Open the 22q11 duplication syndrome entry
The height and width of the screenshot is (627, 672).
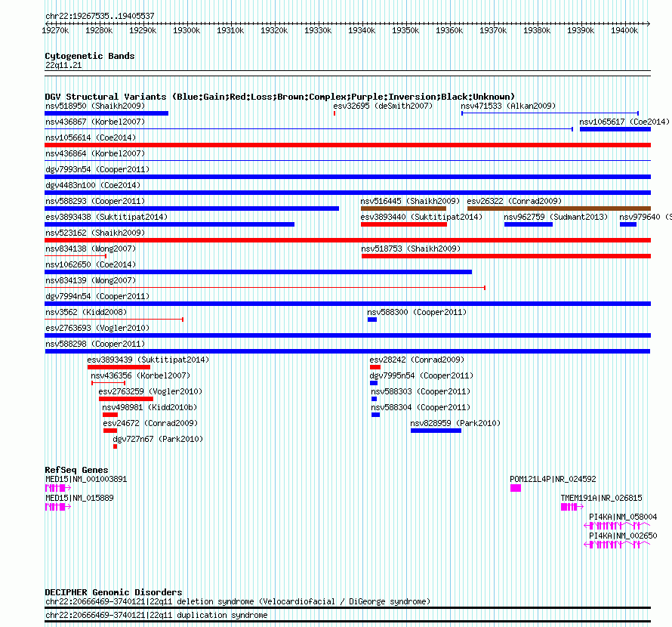click(x=156, y=615)
